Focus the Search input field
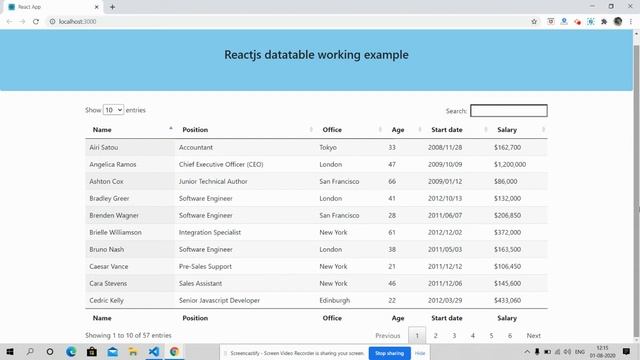Image resolution: width=640 pixels, height=360 pixels. 509,111
